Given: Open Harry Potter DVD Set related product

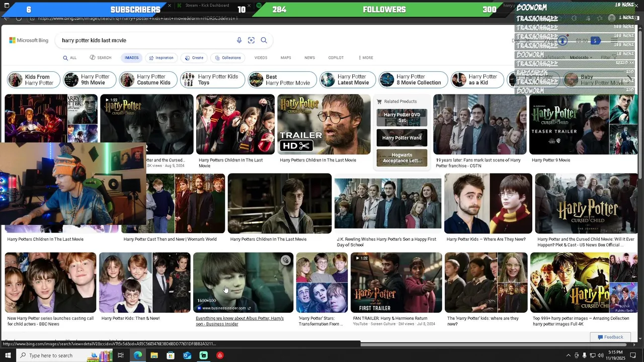Looking at the screenshot, I should 402,118.
